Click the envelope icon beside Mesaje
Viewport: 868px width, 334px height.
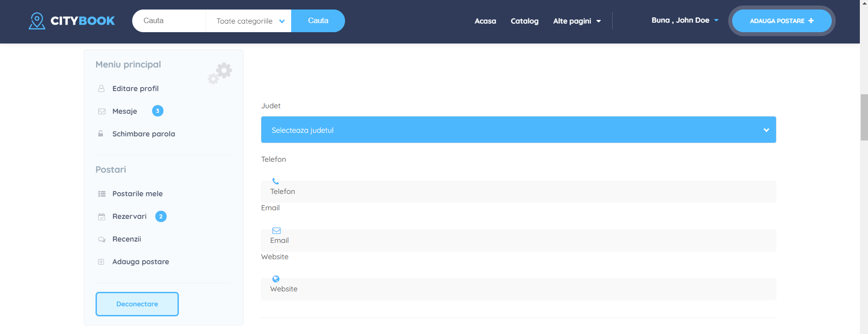(x=101, y=111)
